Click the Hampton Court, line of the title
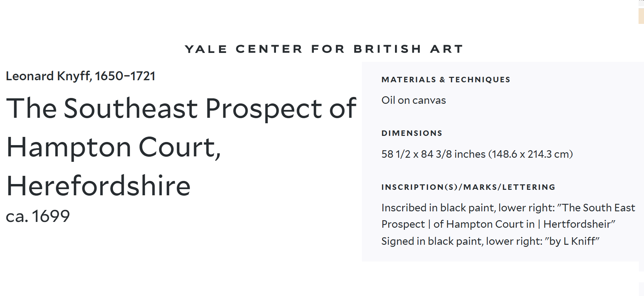 [114, 147]
